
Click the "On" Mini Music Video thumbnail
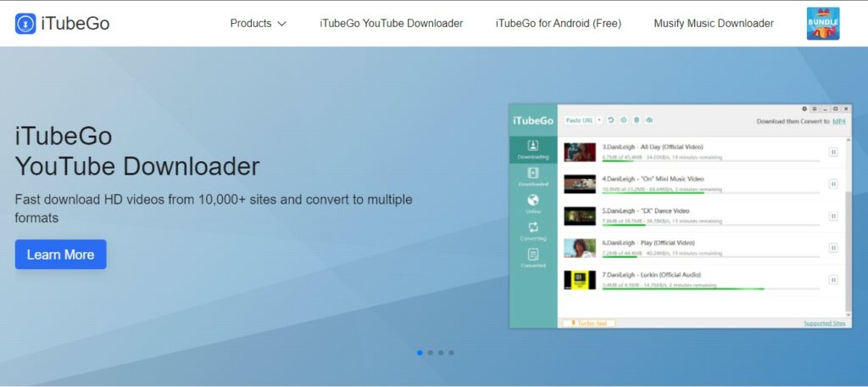[580, 184]
